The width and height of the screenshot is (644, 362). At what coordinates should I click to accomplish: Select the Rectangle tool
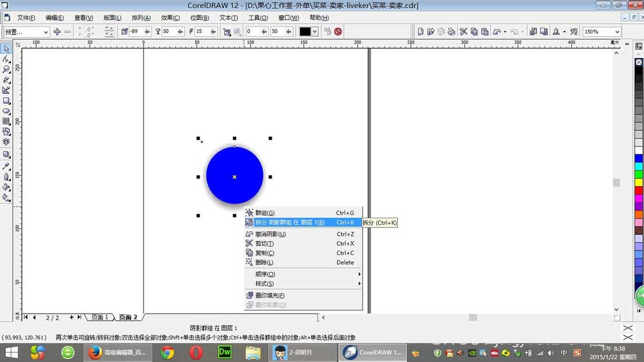[x=6, y=100]
